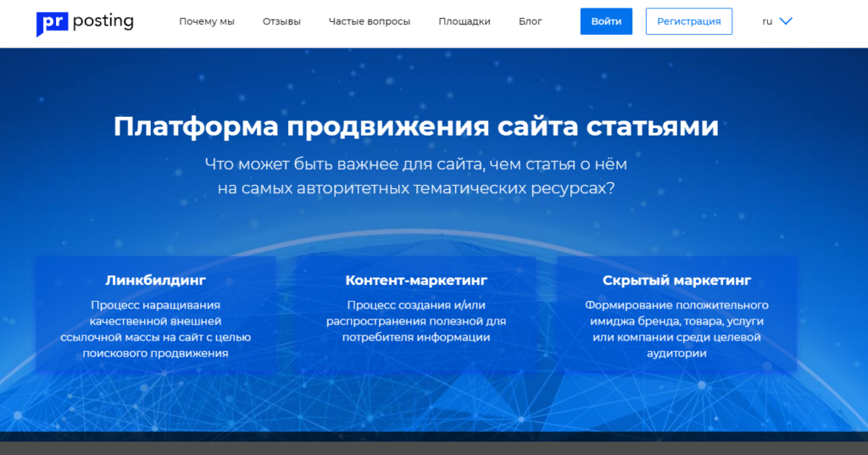Select the "Скрытый маркетинг" card title
The height and width of the screenshot is (455, 868).
pos(676,280)
